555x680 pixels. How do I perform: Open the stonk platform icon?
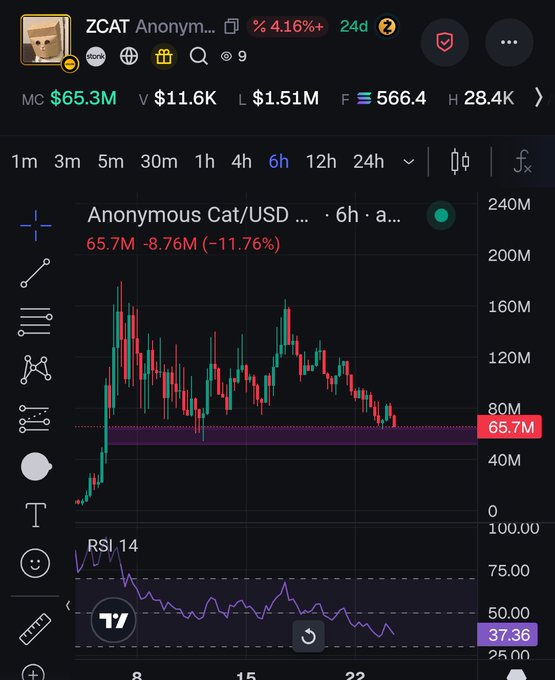click(x=96, y=56)
